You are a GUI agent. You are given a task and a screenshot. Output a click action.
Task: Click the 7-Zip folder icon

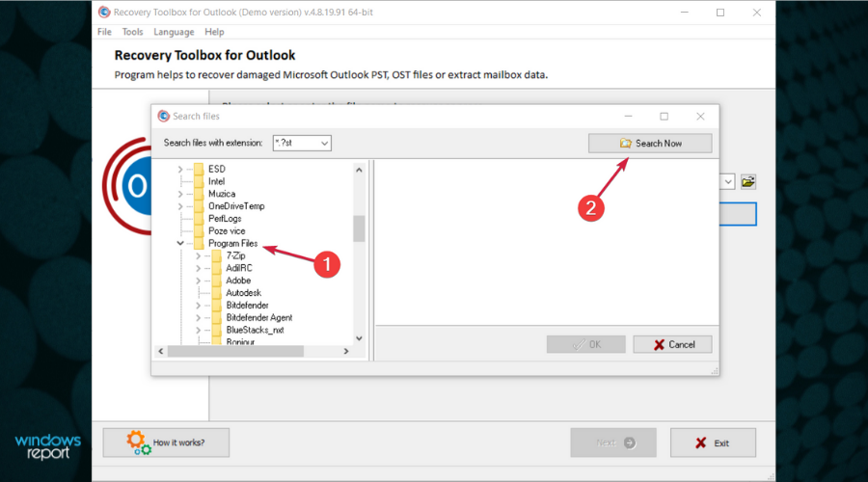pyautogui.click(x=217, y=255)
